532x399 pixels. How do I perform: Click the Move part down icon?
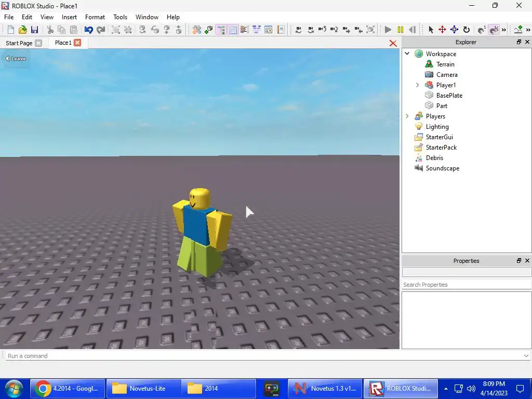click(179, 30)
